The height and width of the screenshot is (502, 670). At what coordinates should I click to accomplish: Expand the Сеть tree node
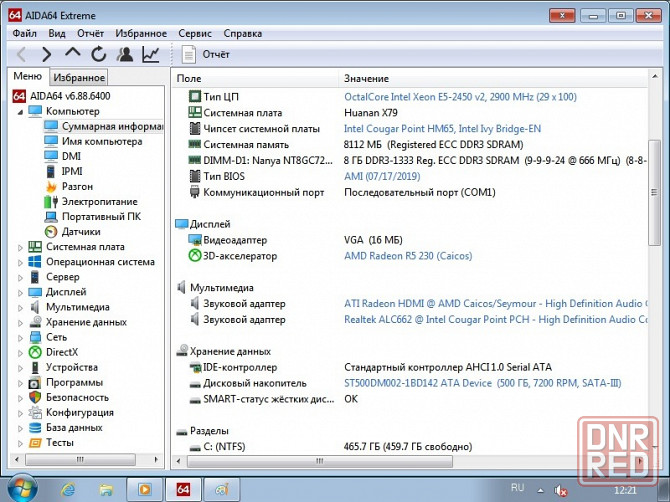click(21, 338)
